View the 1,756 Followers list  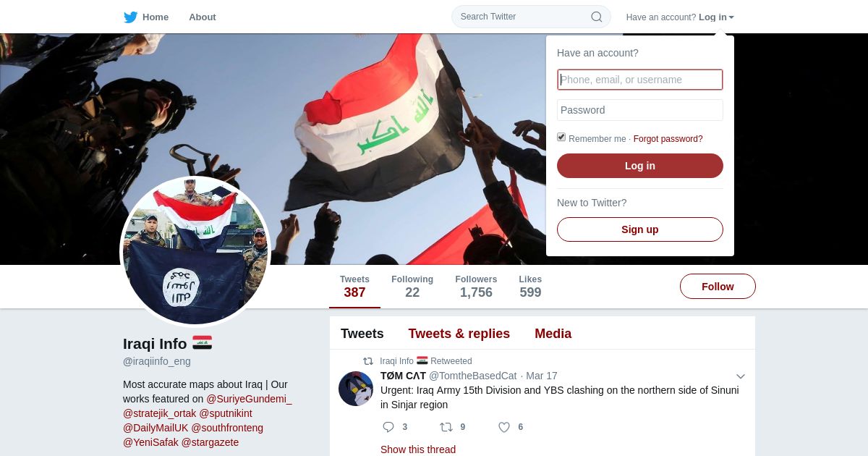click(476, 287)
